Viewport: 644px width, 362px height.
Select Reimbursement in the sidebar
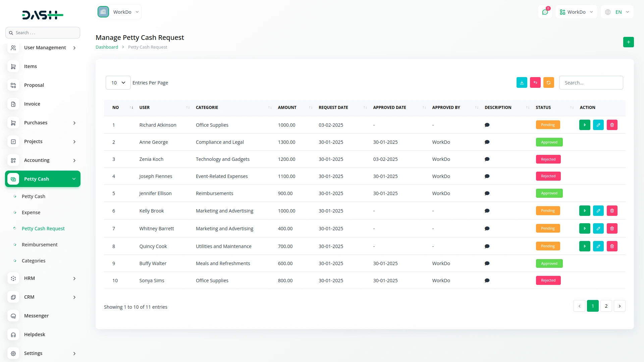[x=40, y=244]
